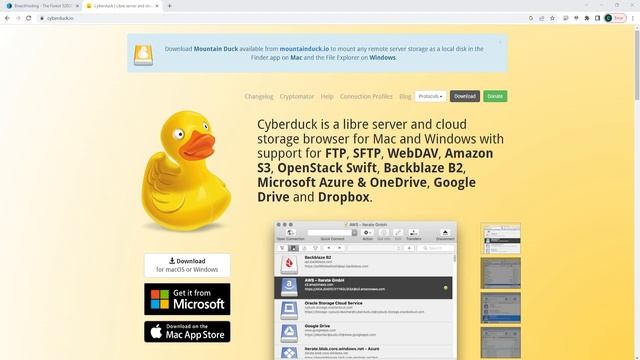Open the Blog link

pyautogui.click(x=405, y=96)
